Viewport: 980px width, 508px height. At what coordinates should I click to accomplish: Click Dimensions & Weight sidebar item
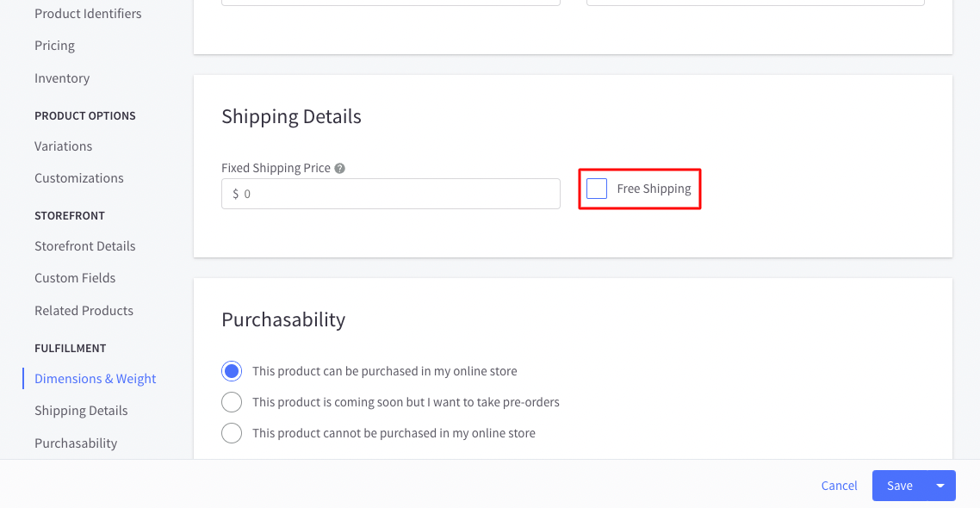[95, 379]
